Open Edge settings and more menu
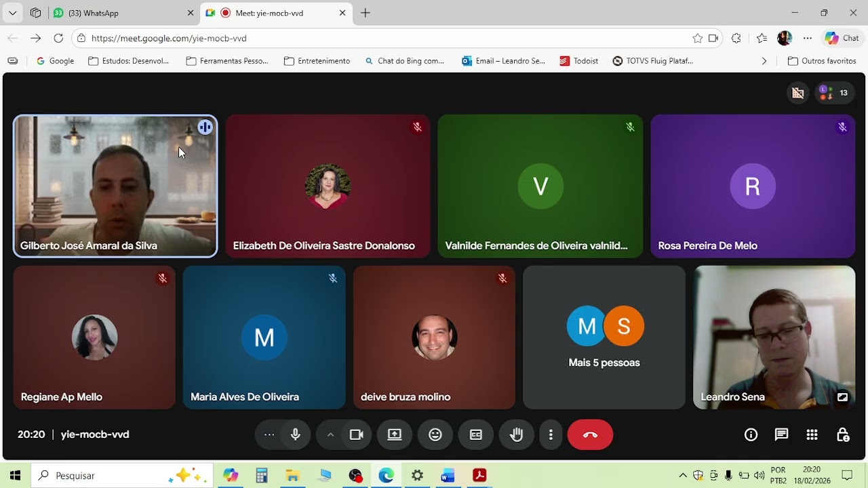 click(x=807, y=39)
